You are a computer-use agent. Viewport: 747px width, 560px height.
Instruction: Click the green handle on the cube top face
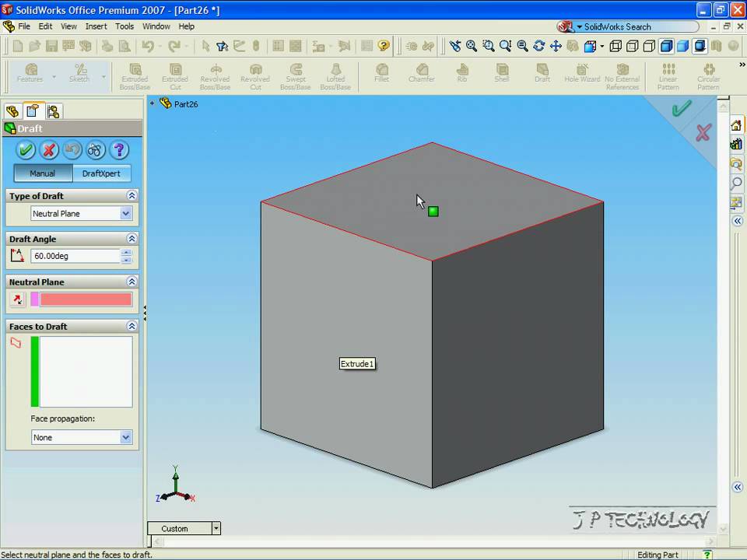click(x=433, y=212)
